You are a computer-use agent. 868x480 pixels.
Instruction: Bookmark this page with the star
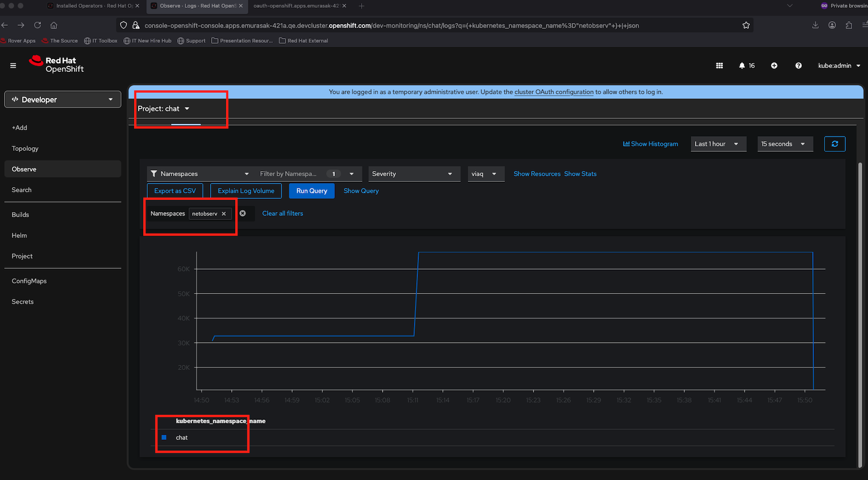tap(746, 25)
